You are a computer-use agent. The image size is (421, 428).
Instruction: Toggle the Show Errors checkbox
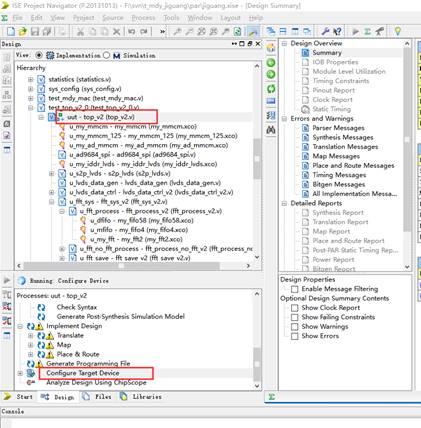295,336
